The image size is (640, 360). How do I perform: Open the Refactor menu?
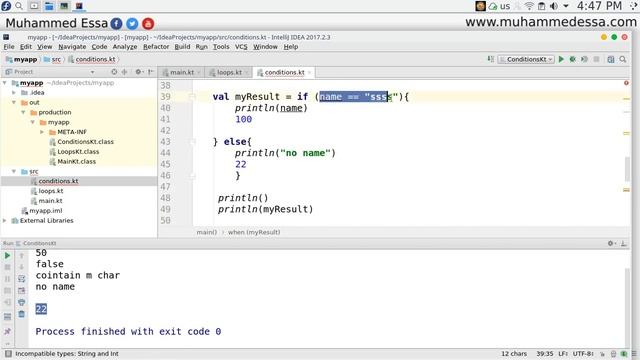(x=156, y=47)
